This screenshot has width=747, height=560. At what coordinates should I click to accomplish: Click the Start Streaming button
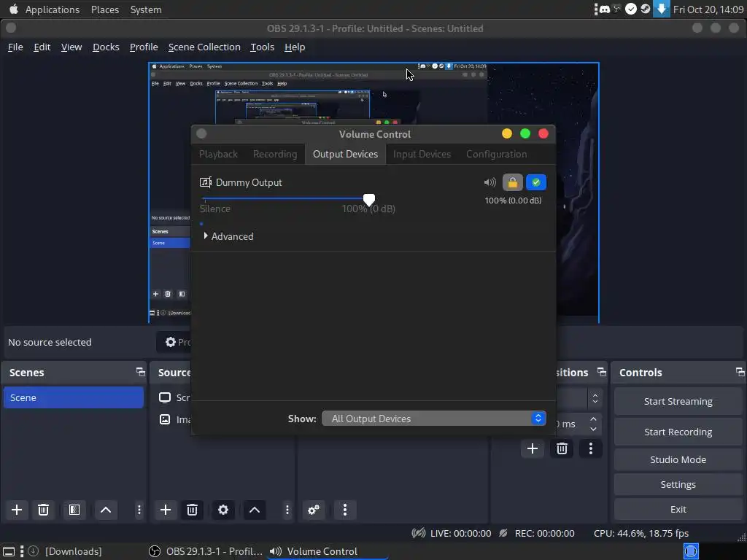678,402
